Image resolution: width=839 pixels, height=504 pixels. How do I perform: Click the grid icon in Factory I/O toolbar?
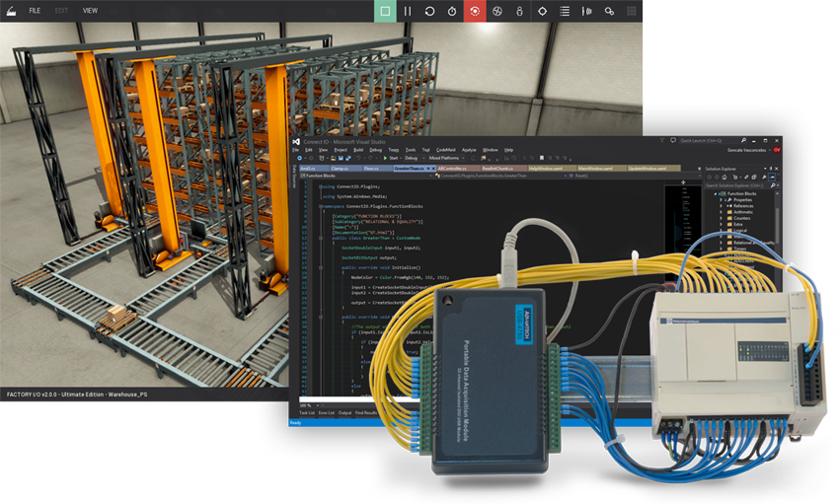[x=632, y=11]
